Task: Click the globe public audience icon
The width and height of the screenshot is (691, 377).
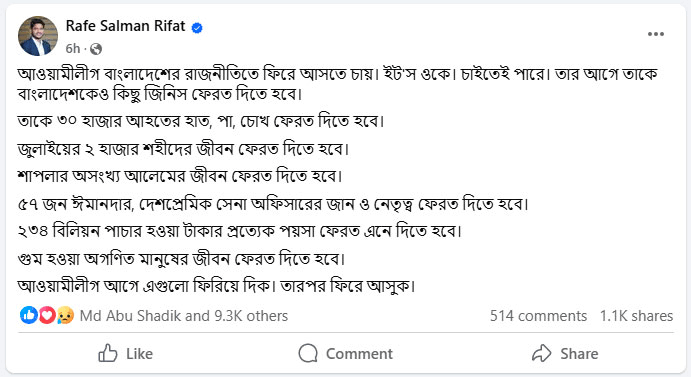Action: (96, 49)
